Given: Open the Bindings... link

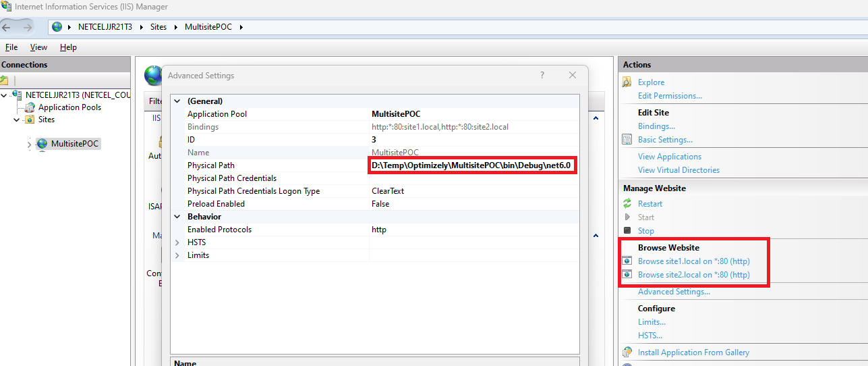Looking at the screenshot, I should [656, 126].
